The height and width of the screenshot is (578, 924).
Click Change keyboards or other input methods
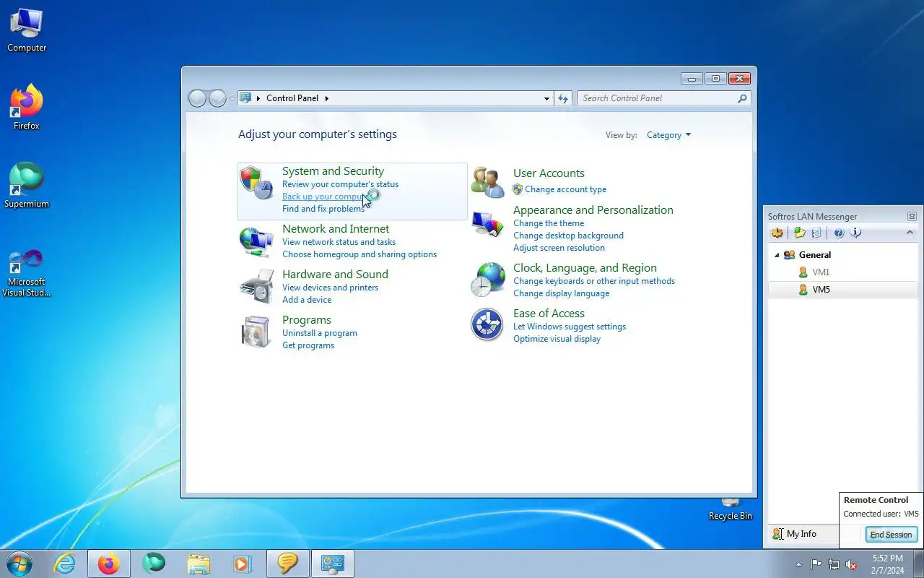coord(594,281)
